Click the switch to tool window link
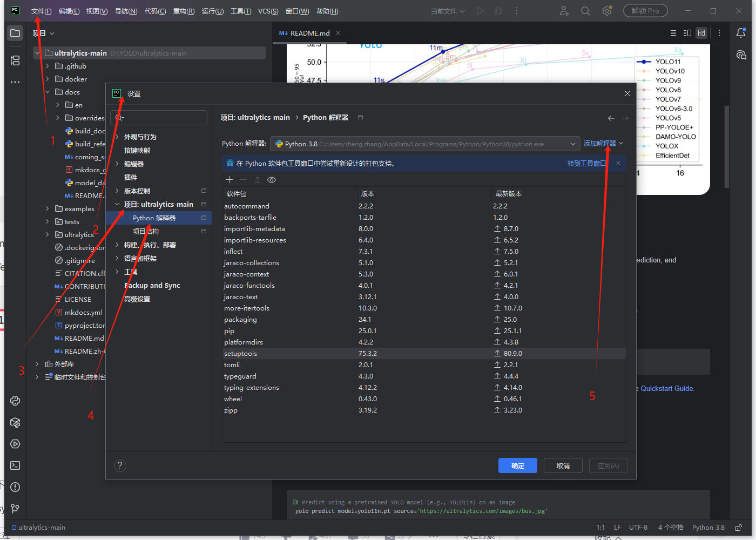Viewport: 756px width, 540px height. [x=587, y=164]
